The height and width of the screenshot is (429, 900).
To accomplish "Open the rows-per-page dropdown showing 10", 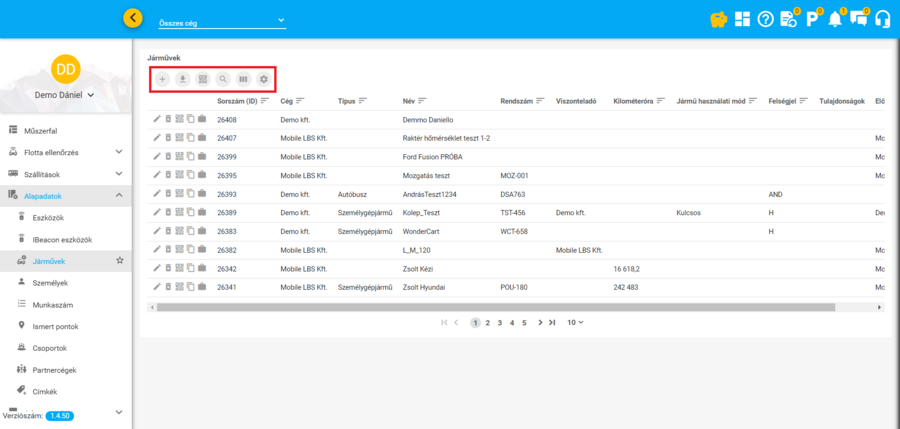I will pyautogui.click(x=575, y=323).
